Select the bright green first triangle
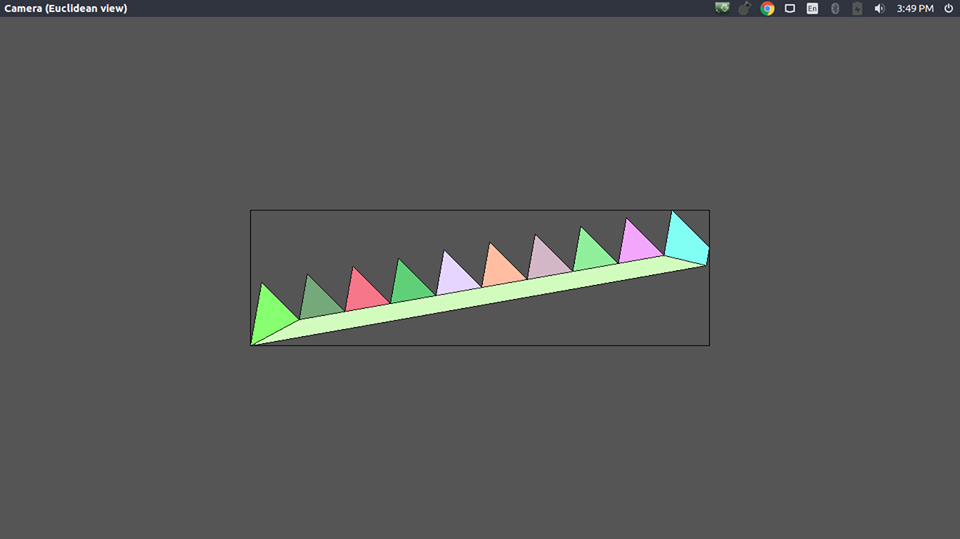960x539 pixels. tap(271, 317)
